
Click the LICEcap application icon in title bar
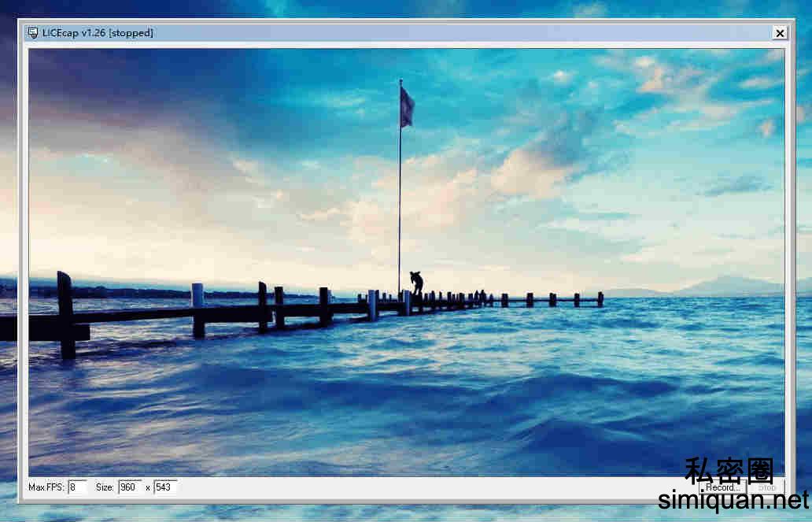pos(32,32)
